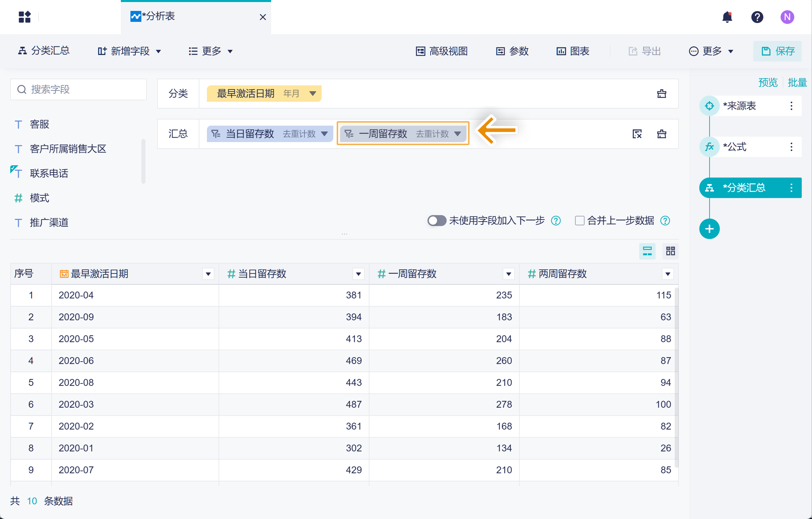Open the help question mark icon

[x=757, y=17]
